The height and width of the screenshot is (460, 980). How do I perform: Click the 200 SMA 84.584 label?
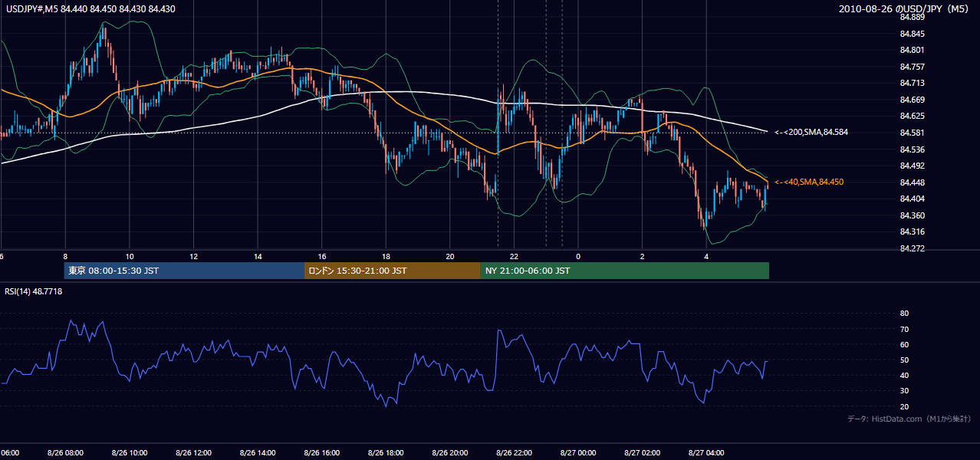811,133
